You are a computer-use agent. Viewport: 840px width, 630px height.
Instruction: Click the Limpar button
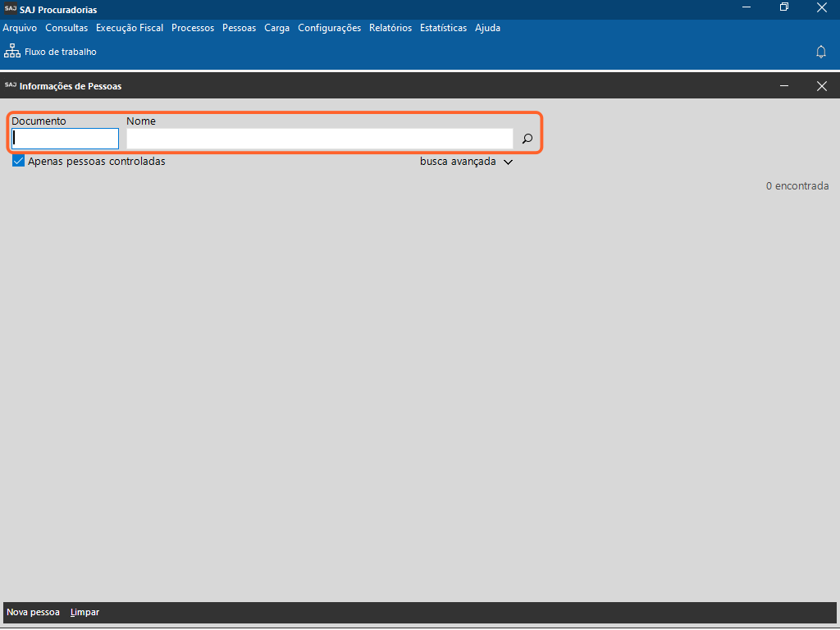(x=84, y=612)
